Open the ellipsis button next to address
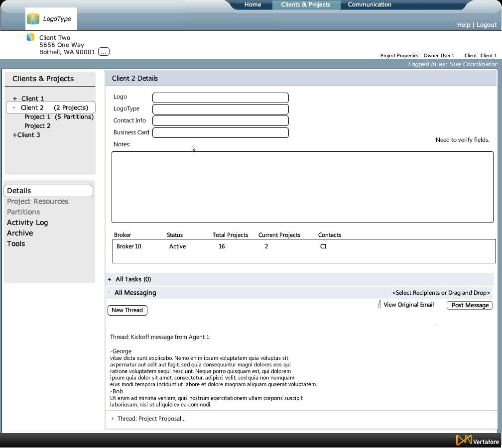The width and height of the screenshot is (502, 448). pos(104,52)
